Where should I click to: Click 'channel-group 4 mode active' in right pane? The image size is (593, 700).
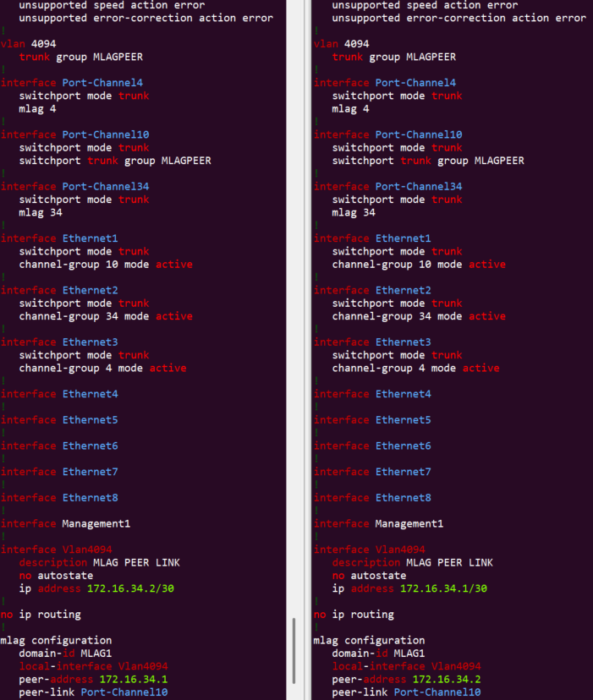[x=415, y=368]
